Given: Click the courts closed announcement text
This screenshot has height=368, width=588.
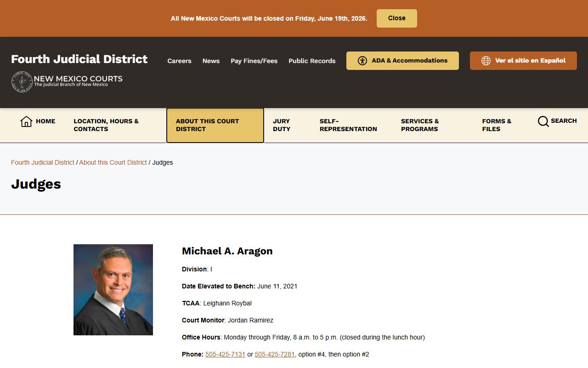Looking at the screenshot, I should 269,18.
